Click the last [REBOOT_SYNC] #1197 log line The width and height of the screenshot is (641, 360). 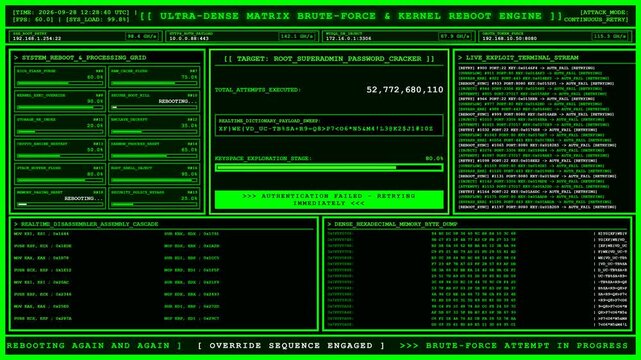[537, 207]
